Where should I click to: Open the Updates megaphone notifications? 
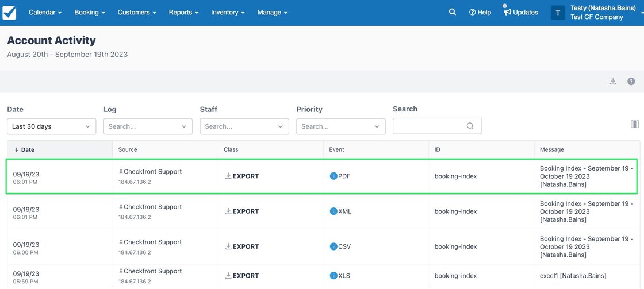tap(520, 12)
